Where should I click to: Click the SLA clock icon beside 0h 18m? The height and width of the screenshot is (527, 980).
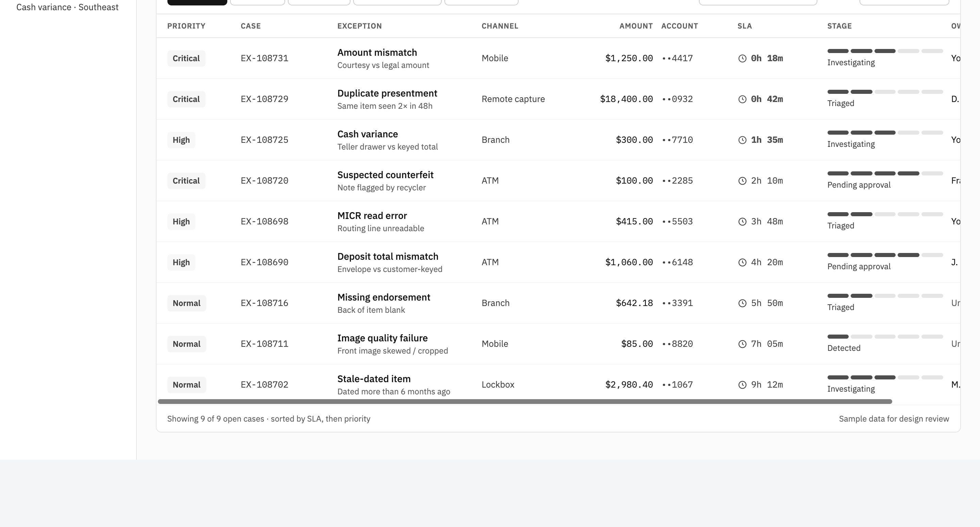[x=742, y=58]
